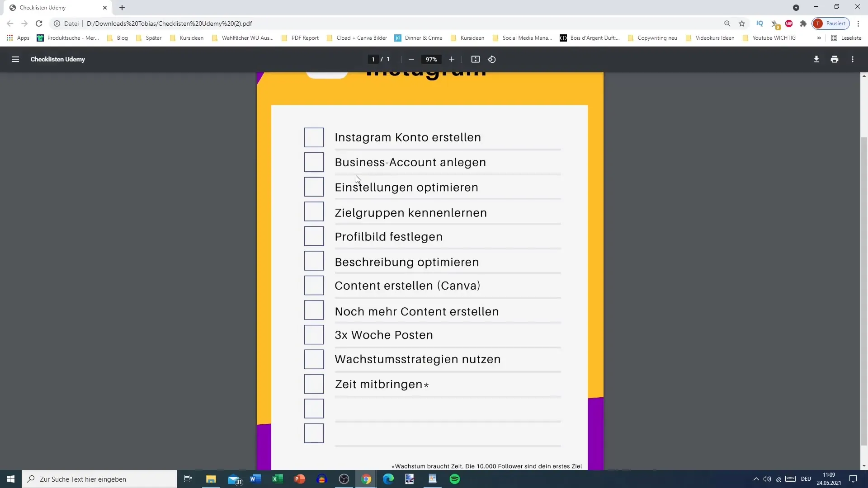
Task: Show hidden system tray icons
Action: coord(756,479)
